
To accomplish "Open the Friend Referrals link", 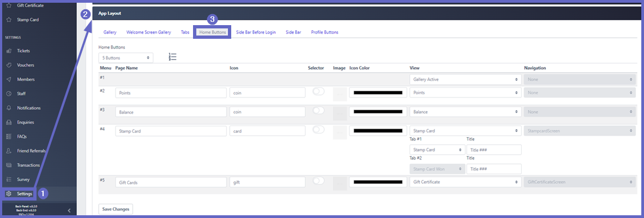I will (31, 151).
